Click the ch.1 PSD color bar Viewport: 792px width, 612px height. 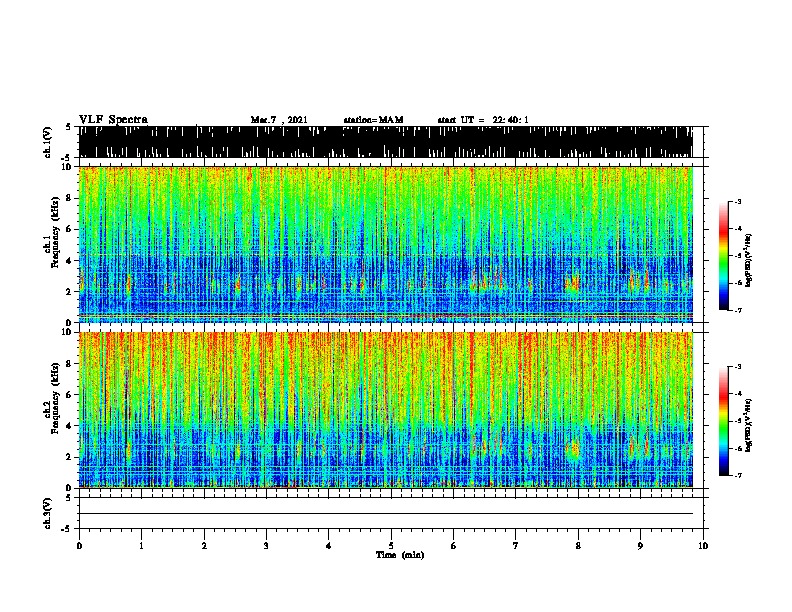pyautogui.click(x=724, y=256)
